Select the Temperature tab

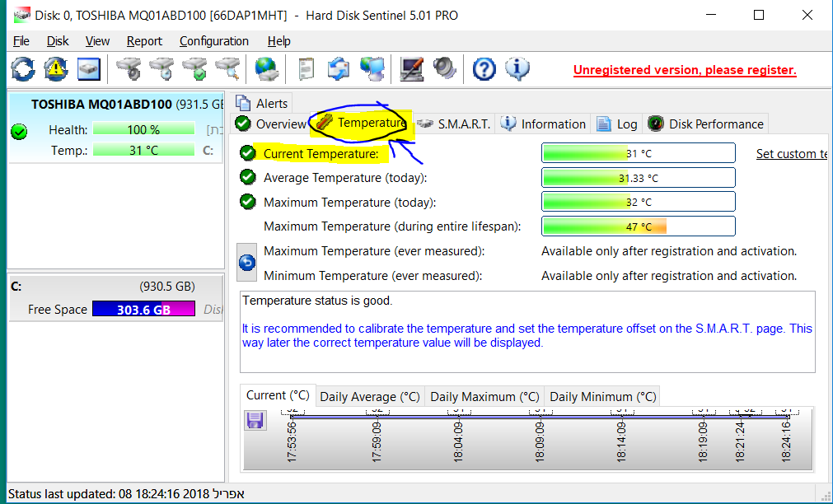pos(361,123)
